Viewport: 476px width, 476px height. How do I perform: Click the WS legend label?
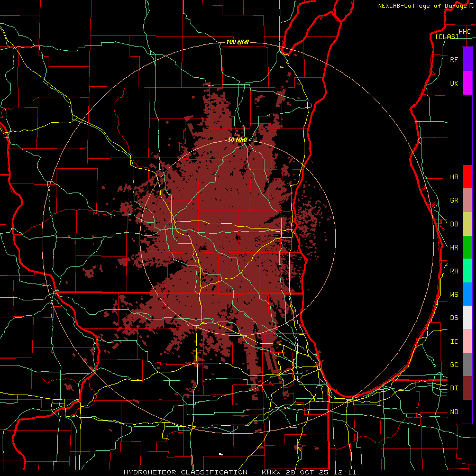454,295
